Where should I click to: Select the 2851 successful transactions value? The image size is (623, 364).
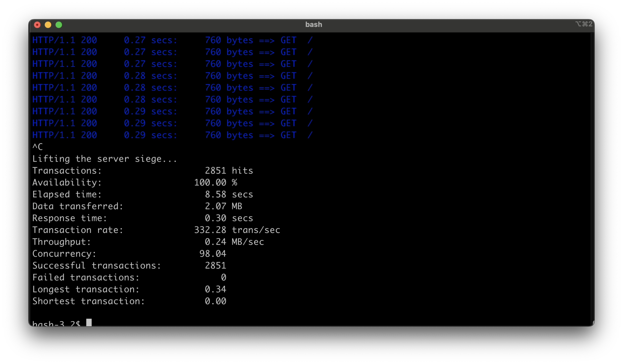tap(216, 266)
